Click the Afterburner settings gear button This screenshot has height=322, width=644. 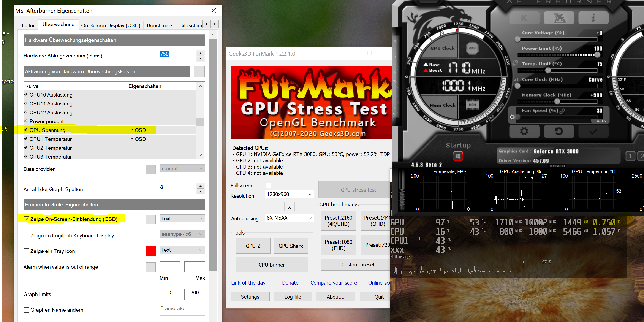coord(524,131)
